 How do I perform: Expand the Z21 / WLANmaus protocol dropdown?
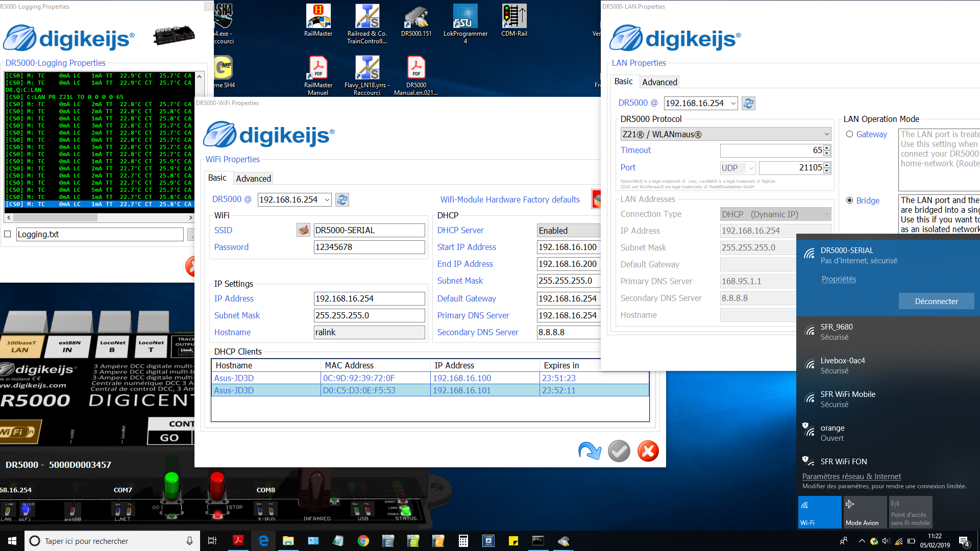click(x=826, y=134)
